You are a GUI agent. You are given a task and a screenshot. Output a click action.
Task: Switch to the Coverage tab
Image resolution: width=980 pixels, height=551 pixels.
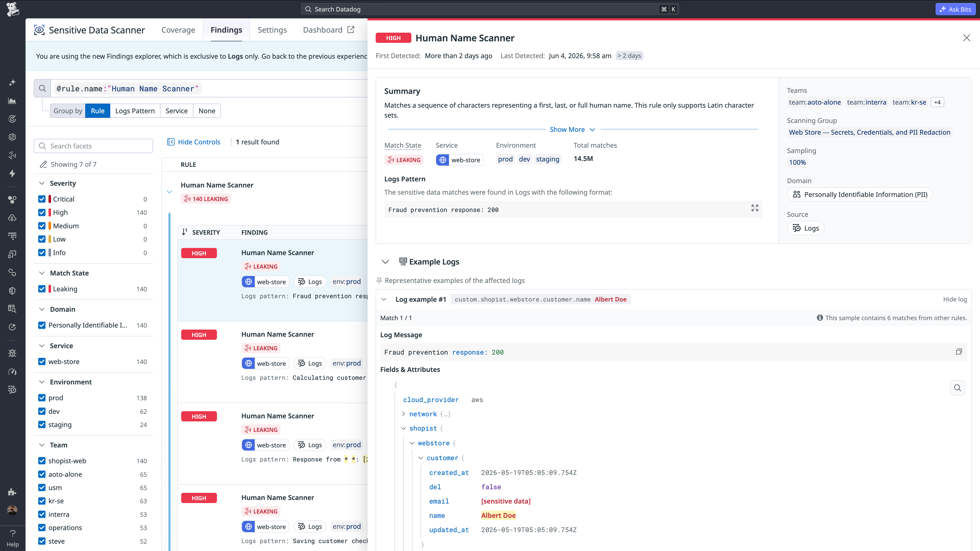pos(178,30)
